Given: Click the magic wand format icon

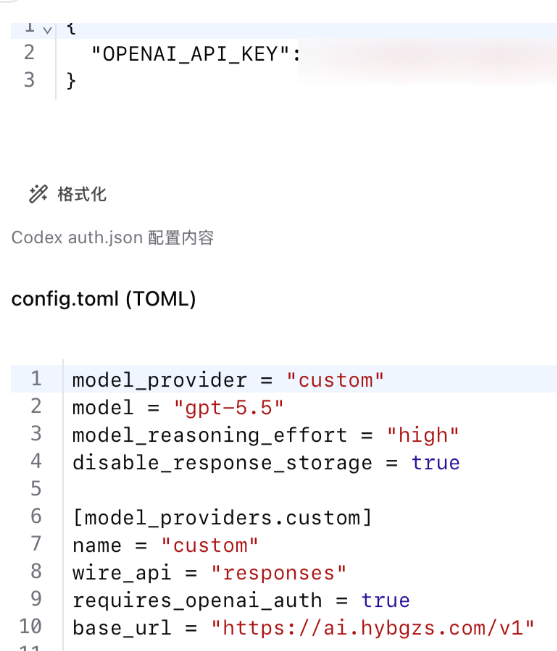Looking at the screenshot, I should pyautogui.click(x=38, y=194).
